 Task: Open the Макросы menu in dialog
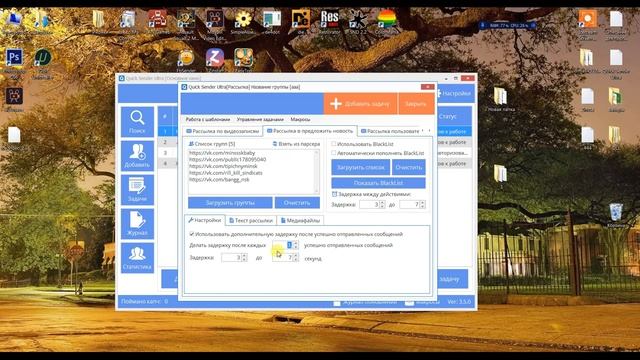300,120
